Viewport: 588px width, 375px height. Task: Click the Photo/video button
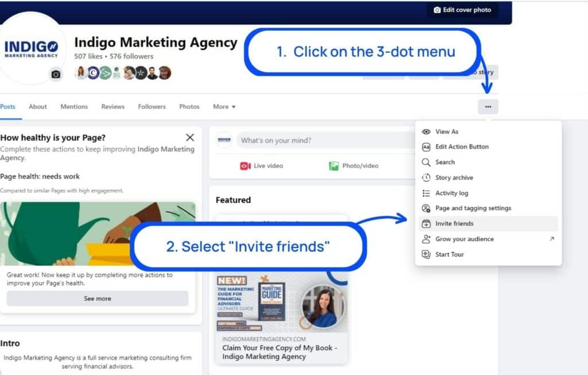354,166
